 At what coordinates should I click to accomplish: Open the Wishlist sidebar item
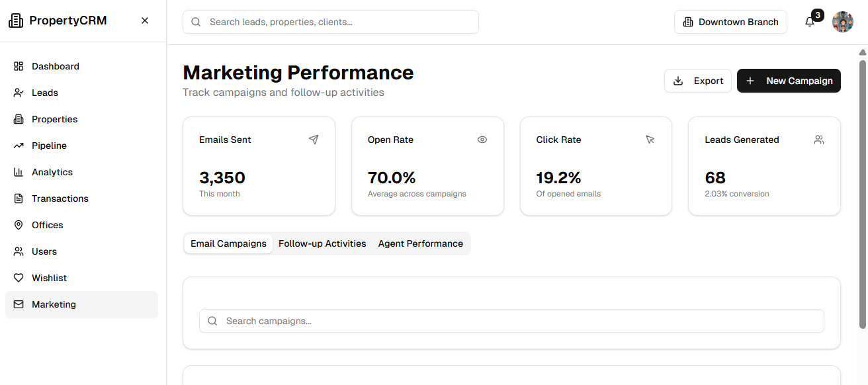coord(49,278)
